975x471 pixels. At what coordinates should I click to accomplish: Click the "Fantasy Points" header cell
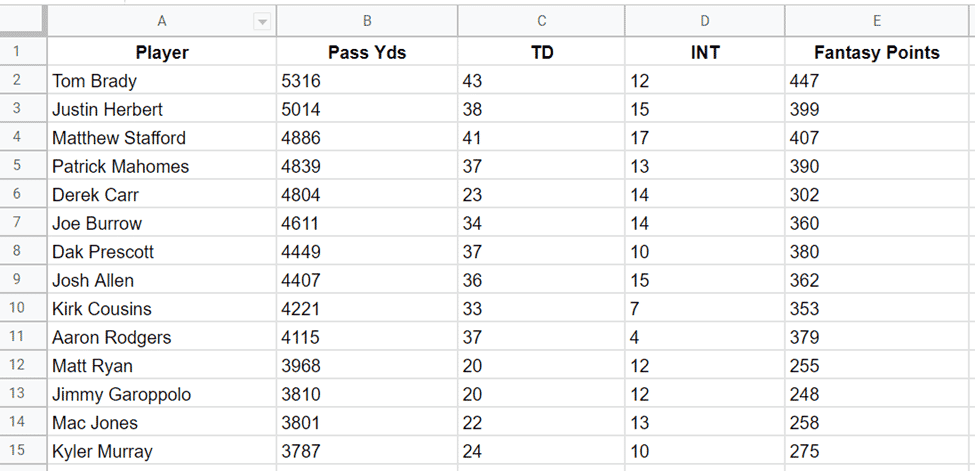click(879, 53)
